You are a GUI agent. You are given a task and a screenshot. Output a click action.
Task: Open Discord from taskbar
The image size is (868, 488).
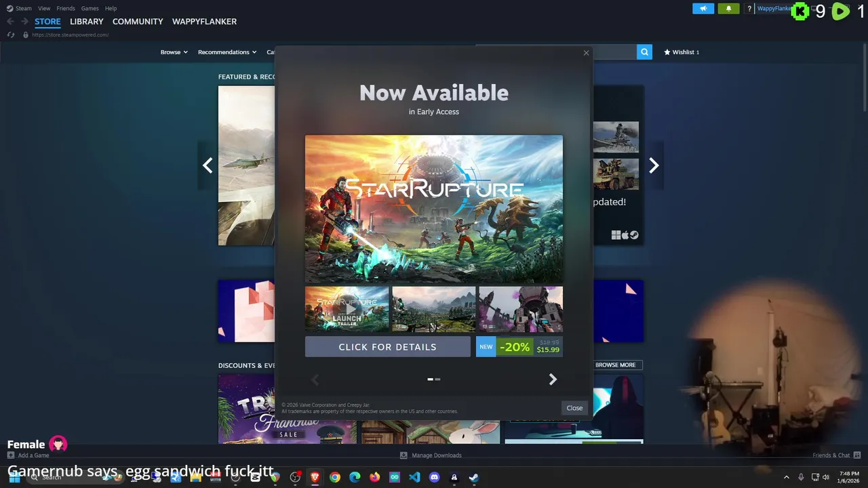pos(435,477)
